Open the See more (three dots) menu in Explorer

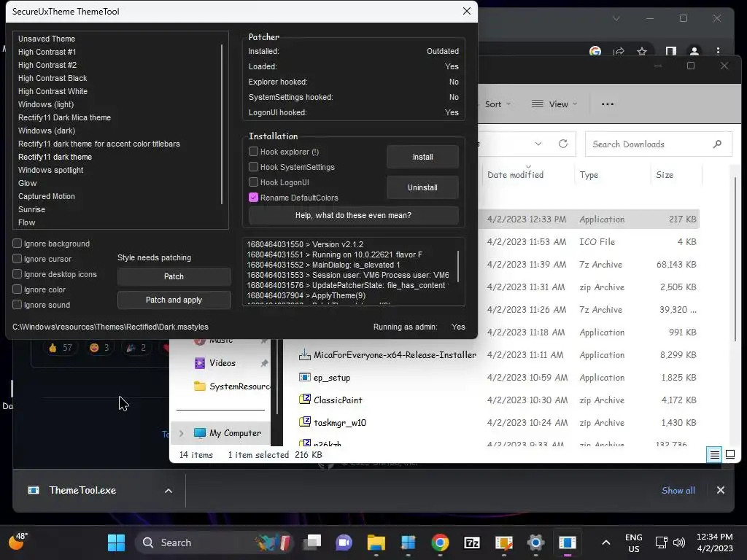(x=608, y=104)
